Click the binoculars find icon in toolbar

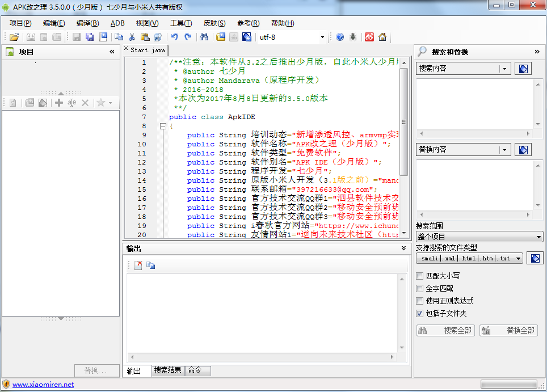pos(204,37)
